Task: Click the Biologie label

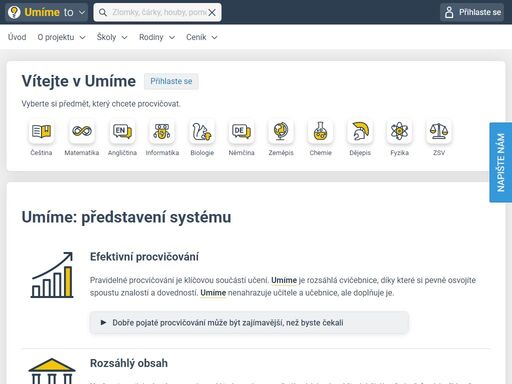Action: (202, 153)
